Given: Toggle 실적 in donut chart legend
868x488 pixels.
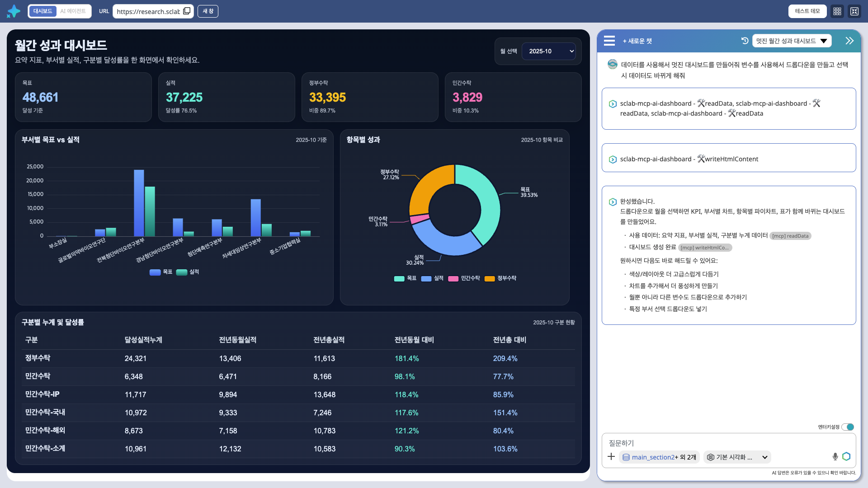Looking at the screenshot, I should [x=432, y=278].
